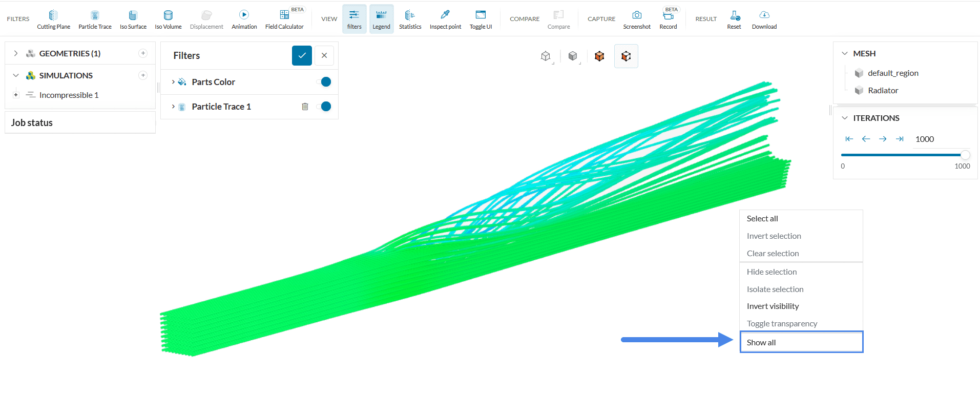Open the Field Calculator
The width and height of the screenshot is (980, 394).
(x=284, y=19)
